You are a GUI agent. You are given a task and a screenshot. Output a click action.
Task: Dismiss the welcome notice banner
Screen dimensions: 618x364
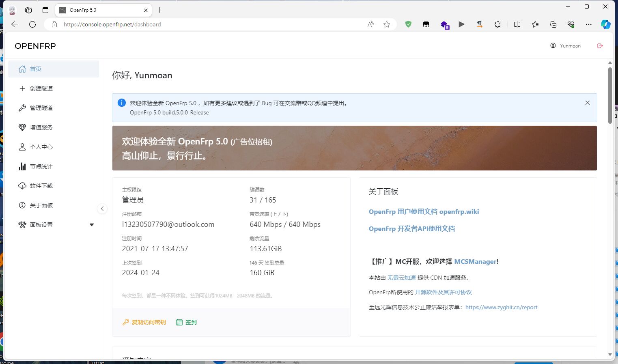[x=588, y=103]
